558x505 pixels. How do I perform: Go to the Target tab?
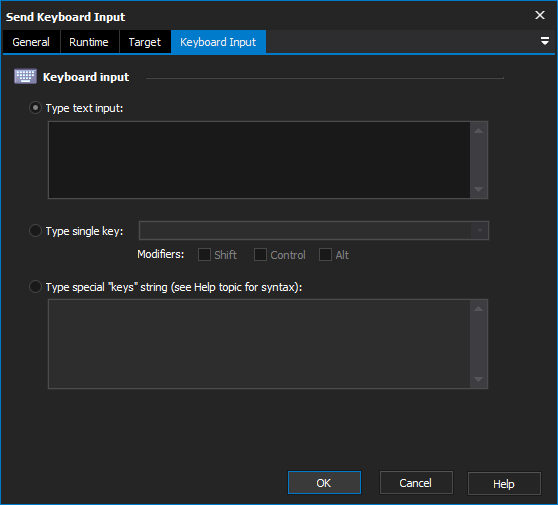tap(145, 42)
